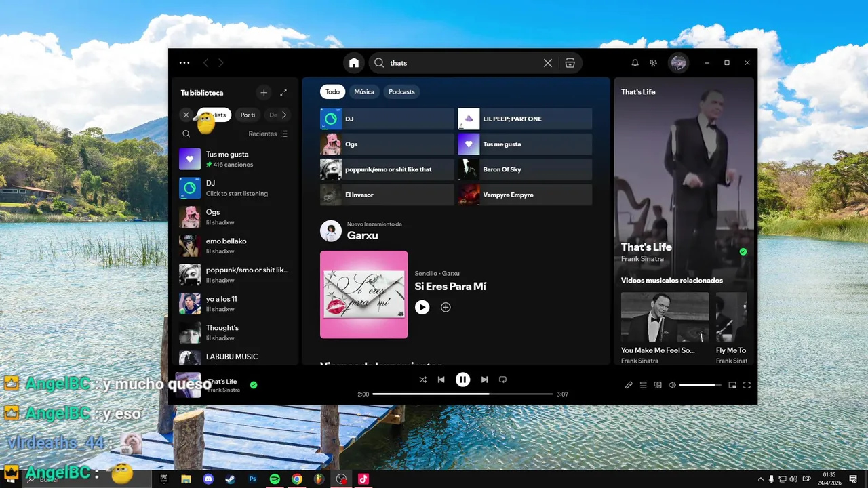Open Google Chrome from the taskbar
The height and width of the screenshot is (488, 868).
(x=297, y=479)
